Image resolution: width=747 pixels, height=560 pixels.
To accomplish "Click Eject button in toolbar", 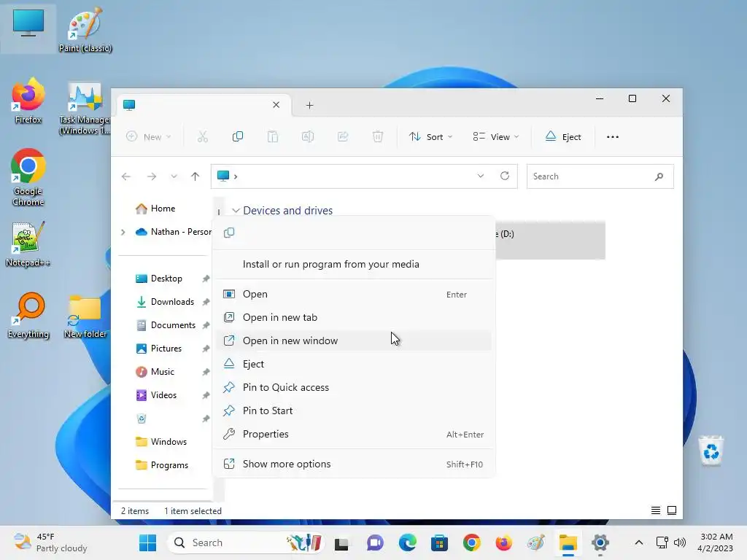I will (563, 137).
